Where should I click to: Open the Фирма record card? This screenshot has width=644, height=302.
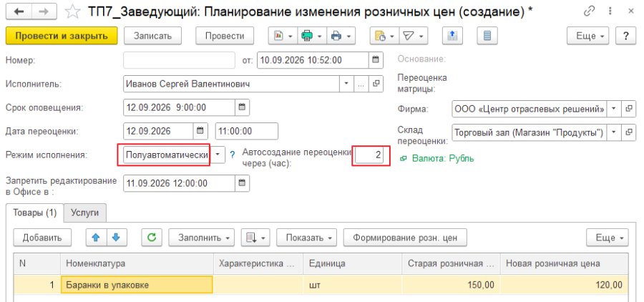point(628,109)
